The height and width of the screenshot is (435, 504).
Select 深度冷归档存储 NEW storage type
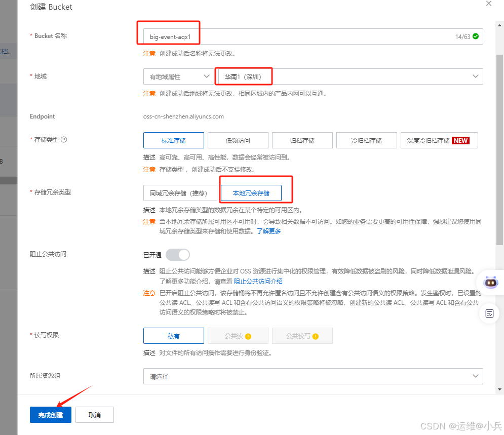(439, 140)
